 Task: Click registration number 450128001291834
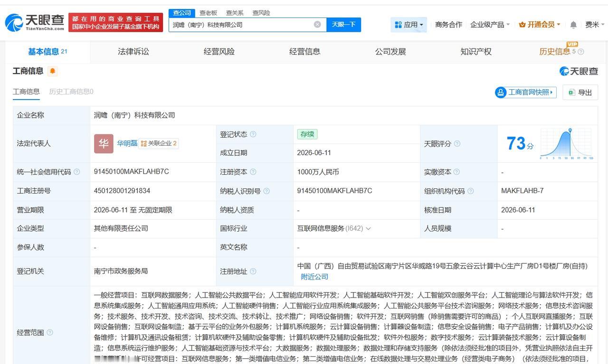pyautogui.click(x=122, y=191)
